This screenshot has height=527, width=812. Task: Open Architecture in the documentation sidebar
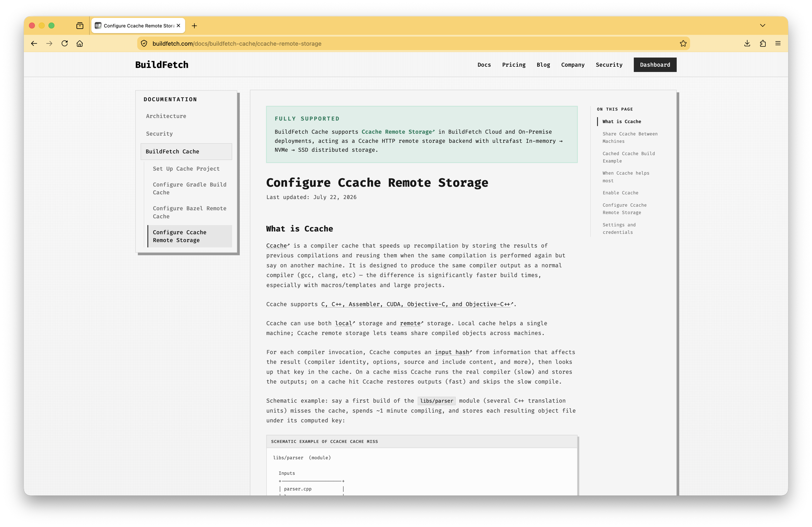[166, 116]
